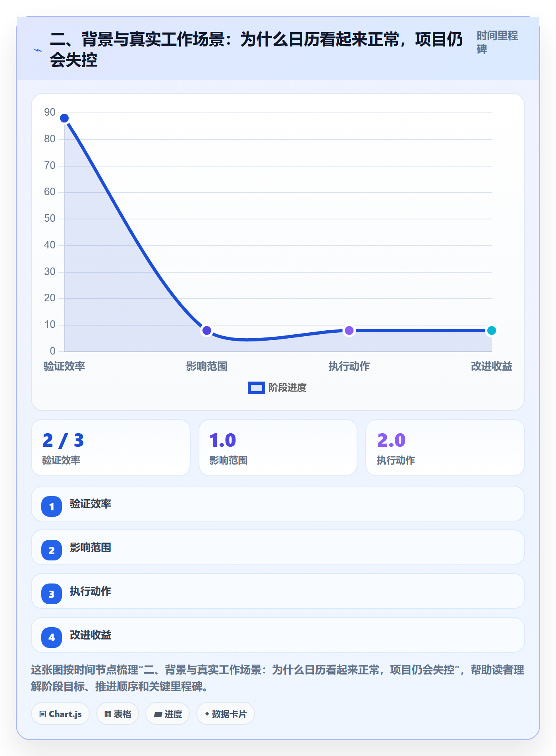
Task: Click the 50 y-axis tick label
Action: [50, 219]
